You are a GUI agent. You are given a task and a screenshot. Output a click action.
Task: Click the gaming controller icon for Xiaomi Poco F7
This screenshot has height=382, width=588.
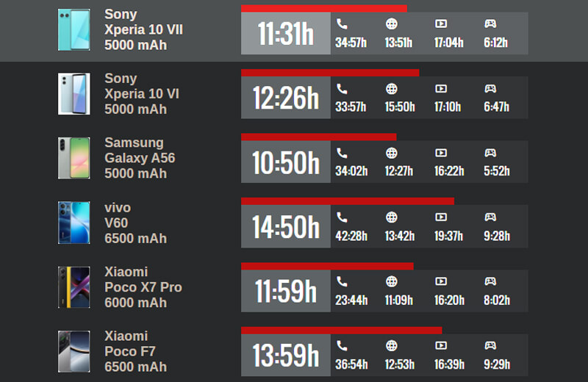point(490,346)
